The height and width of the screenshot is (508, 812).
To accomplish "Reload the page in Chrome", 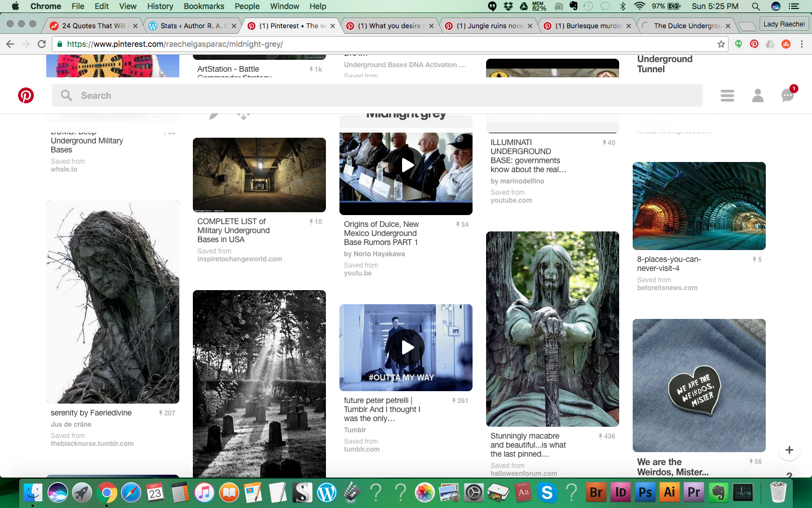I will point(42,44).
